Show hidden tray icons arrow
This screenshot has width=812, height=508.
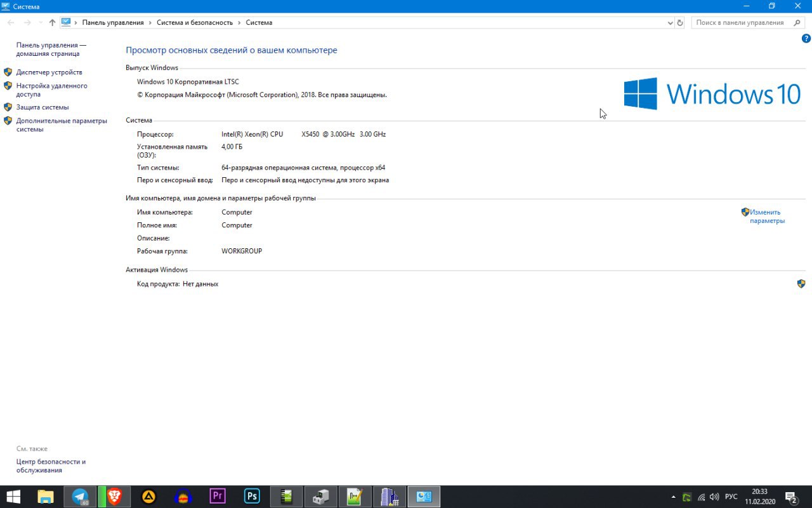tap(674, 497)
